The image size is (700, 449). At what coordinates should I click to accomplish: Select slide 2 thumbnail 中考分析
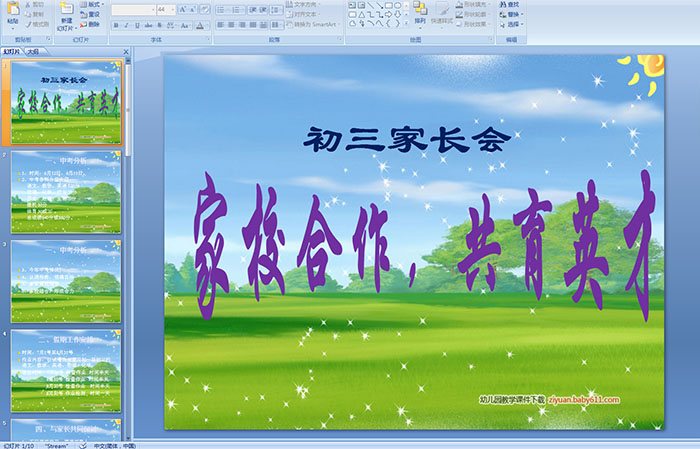coord(66,192)
